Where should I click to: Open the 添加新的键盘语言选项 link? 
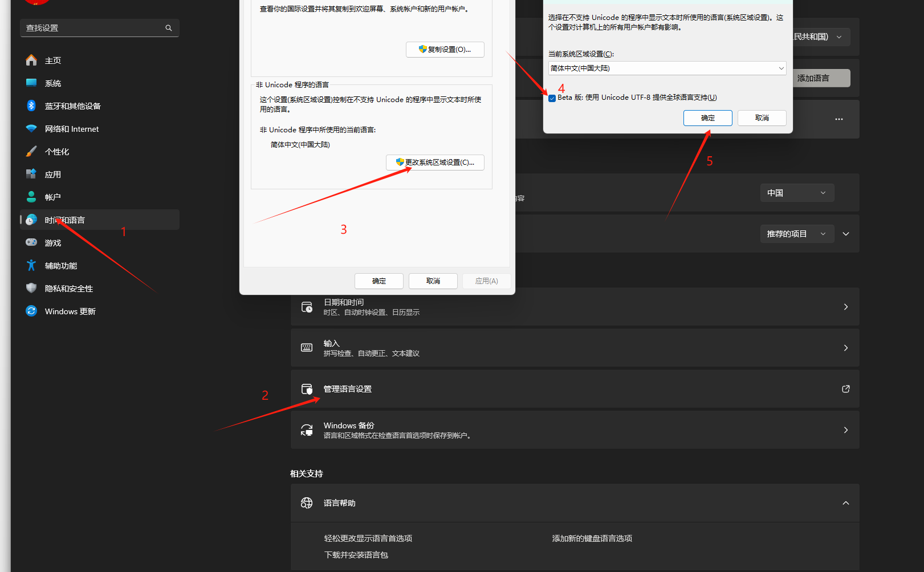592,538
